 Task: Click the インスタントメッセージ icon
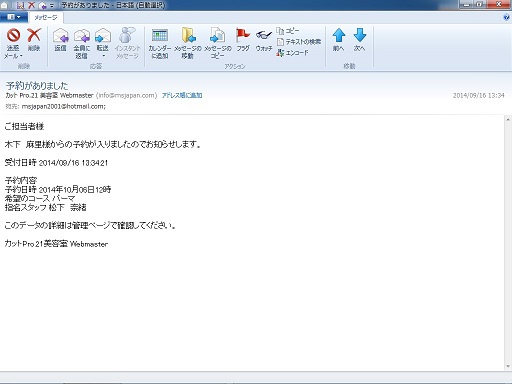(127, 35)
